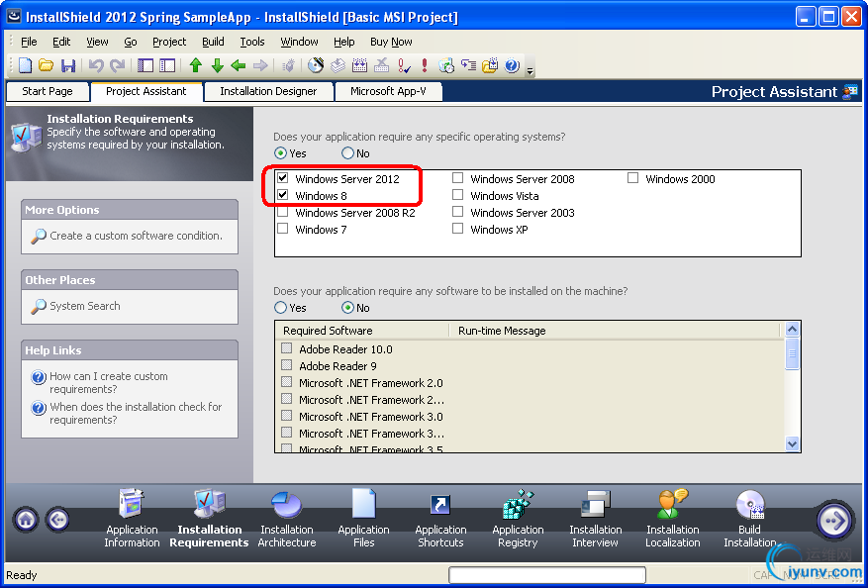Click the green left arrow toolbar icon
The height and width of the screenshot is (588, 868).
tap(239, 65)
